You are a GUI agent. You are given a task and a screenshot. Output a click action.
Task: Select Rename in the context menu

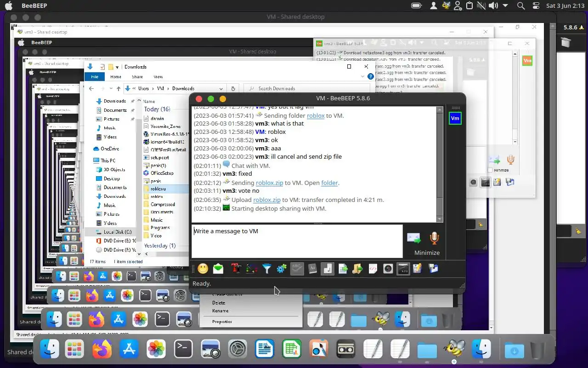[x=220, y=310]
